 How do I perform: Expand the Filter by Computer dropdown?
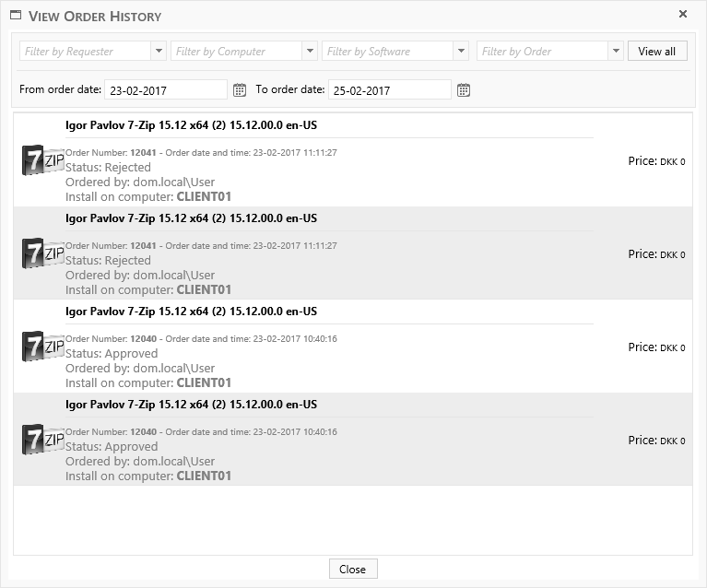[x=310, y=52]
